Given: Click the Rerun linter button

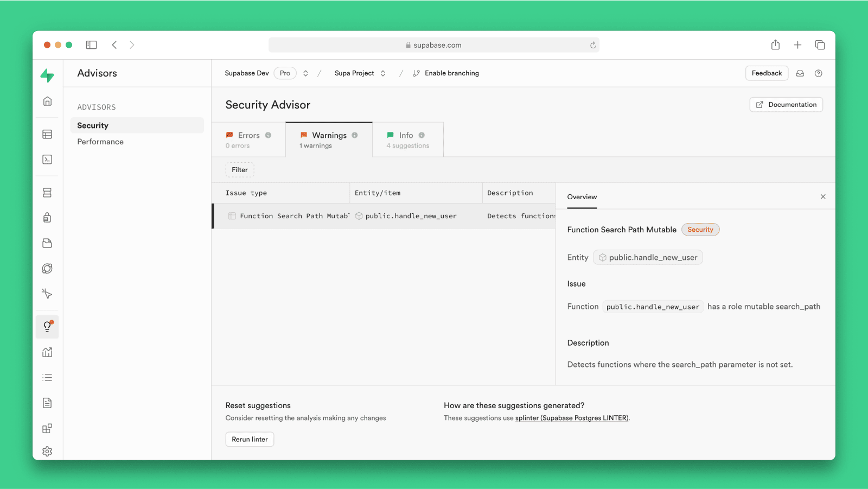Looking at the screenshot, I should (250, 439).
